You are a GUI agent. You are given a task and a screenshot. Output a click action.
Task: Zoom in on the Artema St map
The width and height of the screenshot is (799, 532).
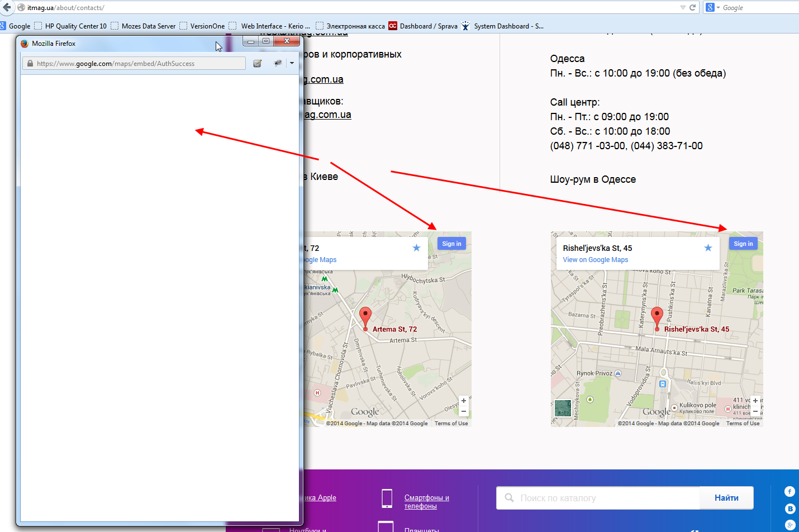coord(463,401)
